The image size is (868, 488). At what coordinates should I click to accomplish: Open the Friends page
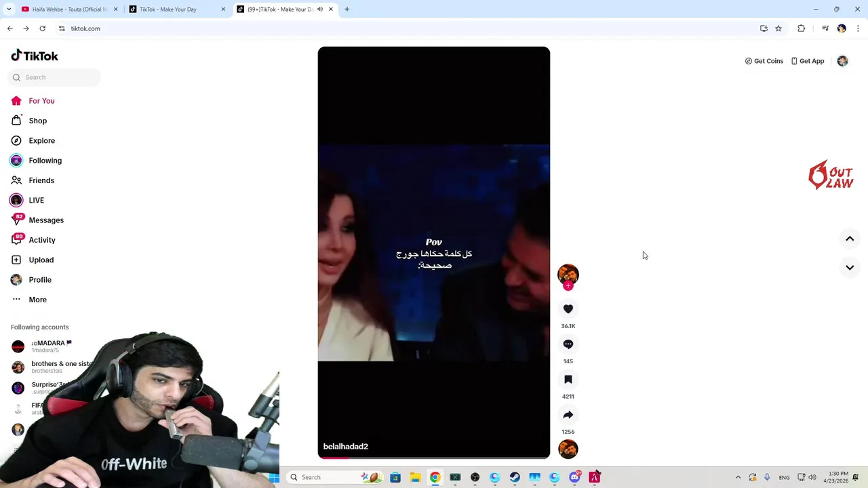pos(41,180)
